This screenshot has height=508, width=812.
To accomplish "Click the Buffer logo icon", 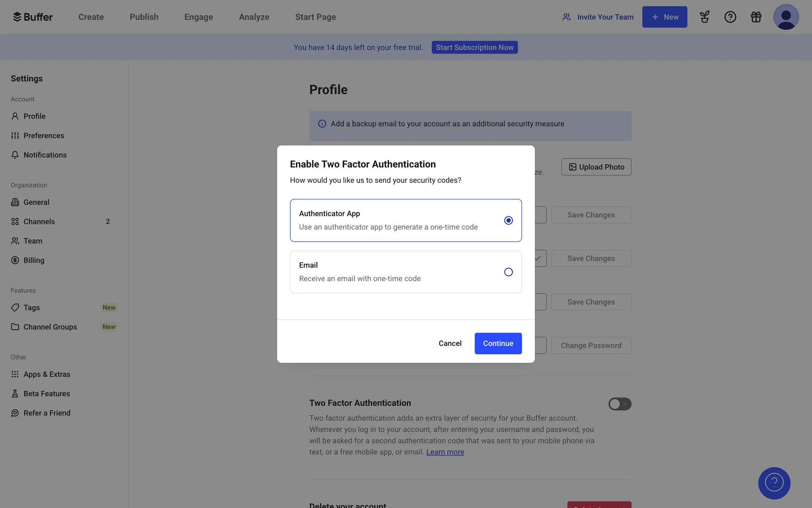I will [x=17, y=17].
